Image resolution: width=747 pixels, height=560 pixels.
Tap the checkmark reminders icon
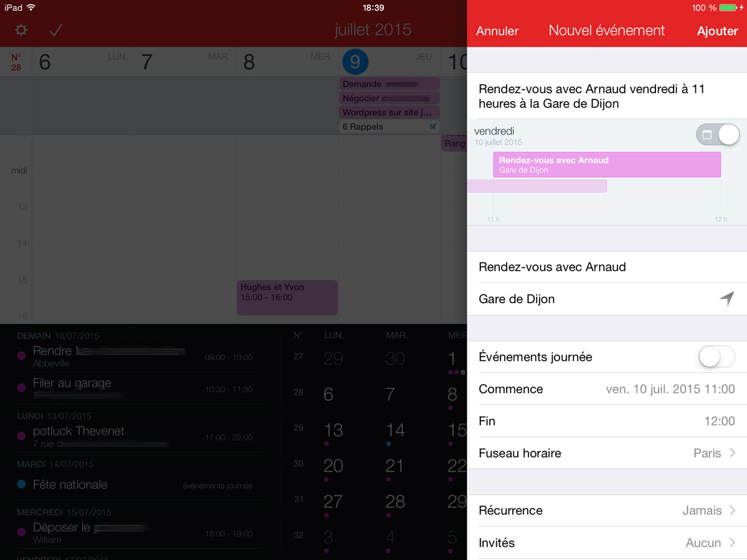pos(56,30)
